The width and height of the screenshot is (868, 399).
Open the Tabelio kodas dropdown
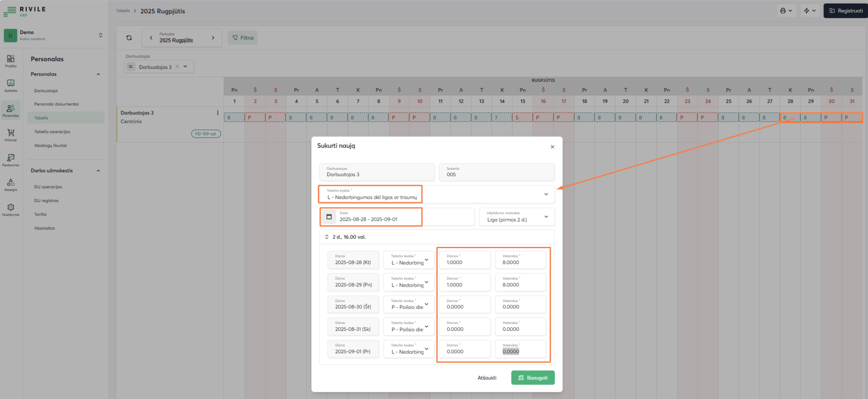[x=546, y=194]
